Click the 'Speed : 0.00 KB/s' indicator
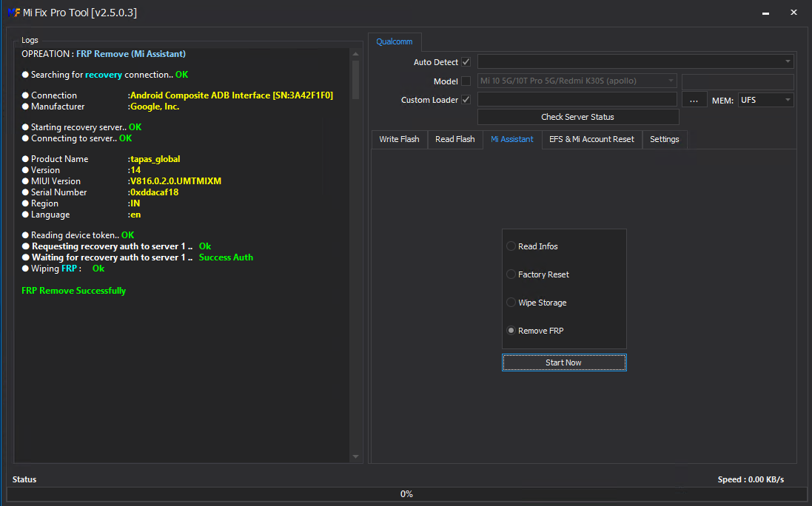The image size is (812, 506). [751, 479]
